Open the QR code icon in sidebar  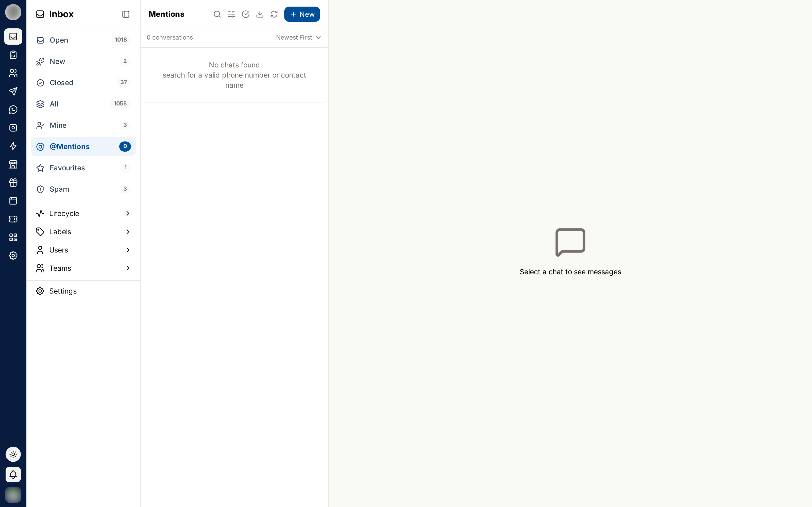(x=13, y=238)
